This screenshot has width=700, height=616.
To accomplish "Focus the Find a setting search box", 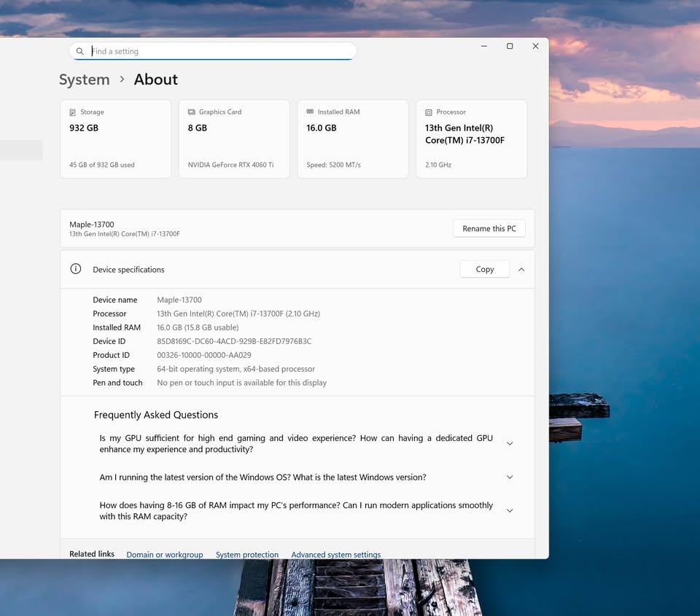I will coord(219,52).
